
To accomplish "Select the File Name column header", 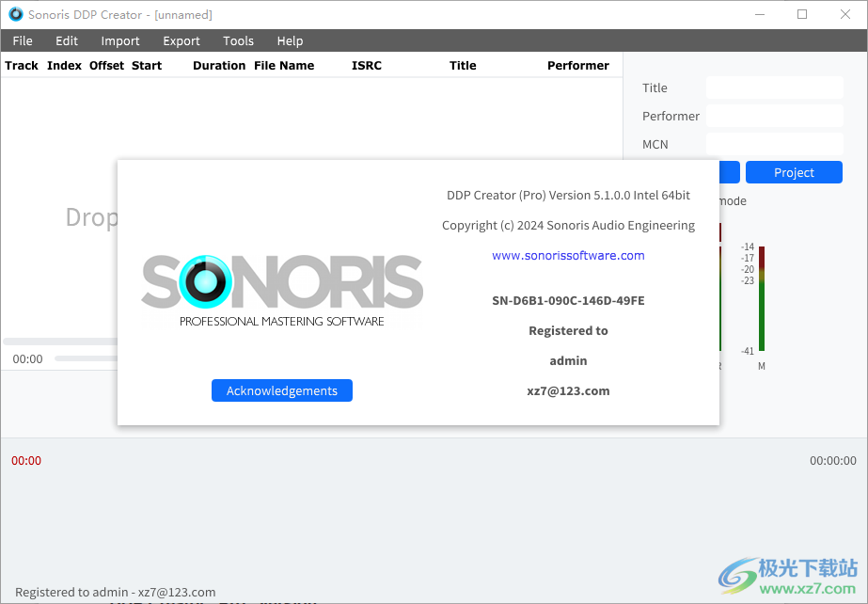I will [x=284, y=65].
